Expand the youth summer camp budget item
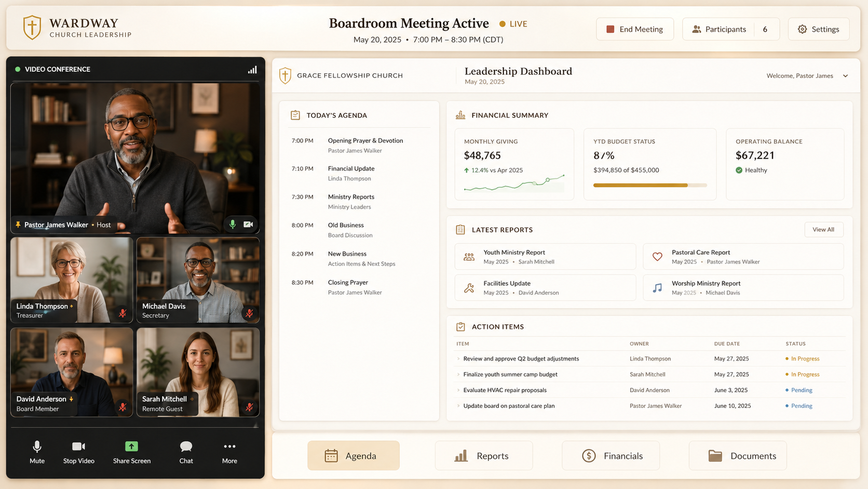This screenshot has width=868, height=489. [x=458, y=375]
